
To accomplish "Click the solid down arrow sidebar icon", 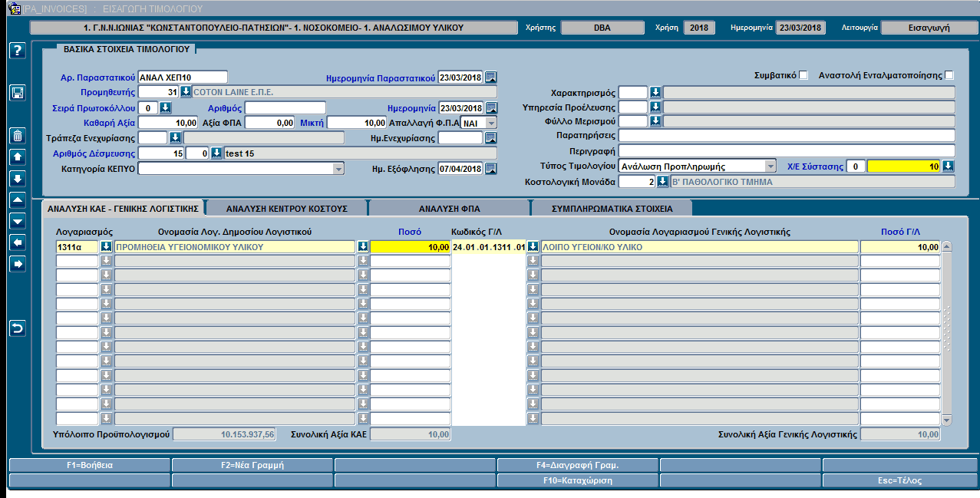I will 17,178.
